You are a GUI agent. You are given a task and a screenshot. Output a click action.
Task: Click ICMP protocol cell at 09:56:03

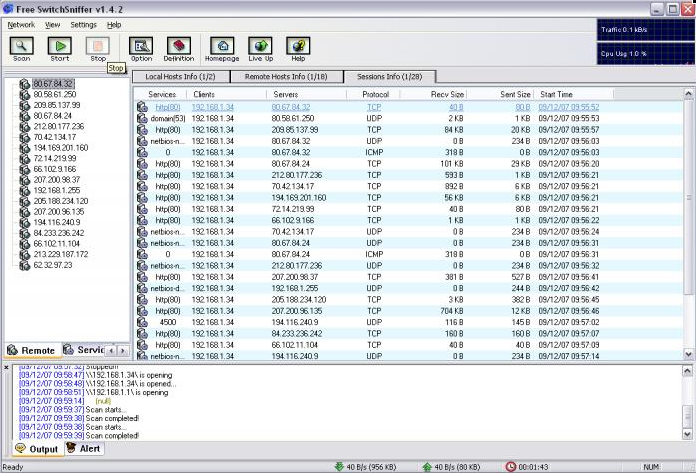374,153
